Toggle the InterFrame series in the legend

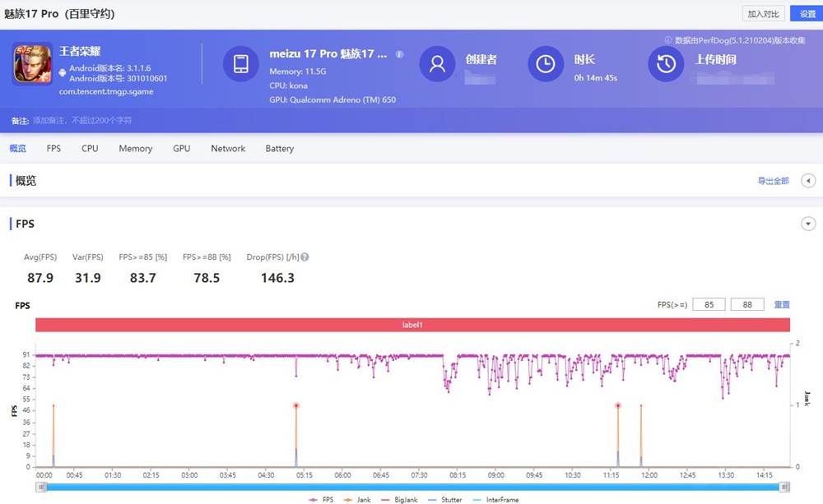tap(495, 500)
